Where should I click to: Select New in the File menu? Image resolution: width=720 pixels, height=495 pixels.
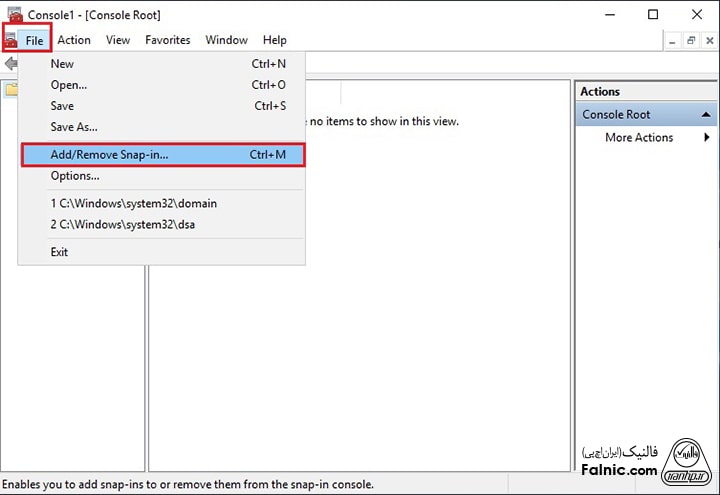pyautogui.click(x=62, y=64)
